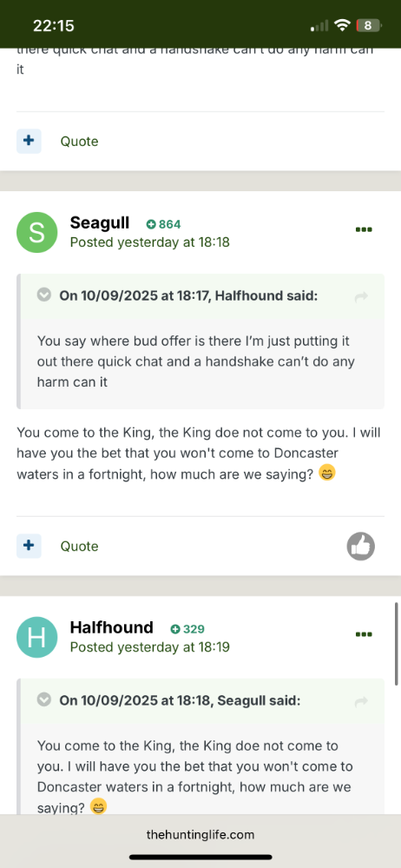401x868 pixels.
Task: Tap Halfhound's teal H avatar
Action: 37,637
